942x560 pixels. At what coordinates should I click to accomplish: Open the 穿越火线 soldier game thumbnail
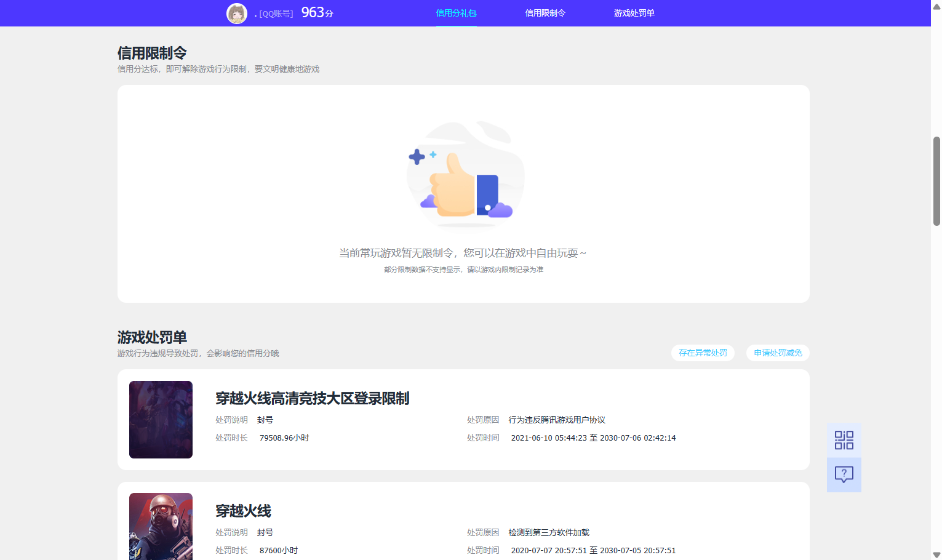(161, 527)
